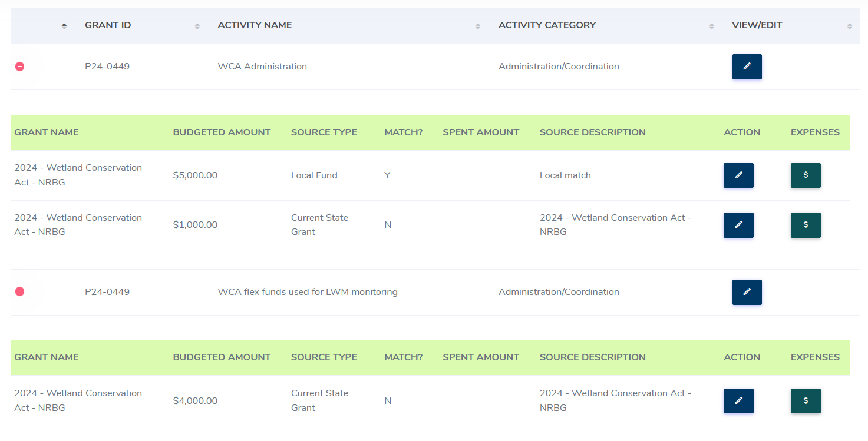868x441 pixels.
Task: Click the first column sort arrow
Action: pyautogui.click(x=64, y=25)
